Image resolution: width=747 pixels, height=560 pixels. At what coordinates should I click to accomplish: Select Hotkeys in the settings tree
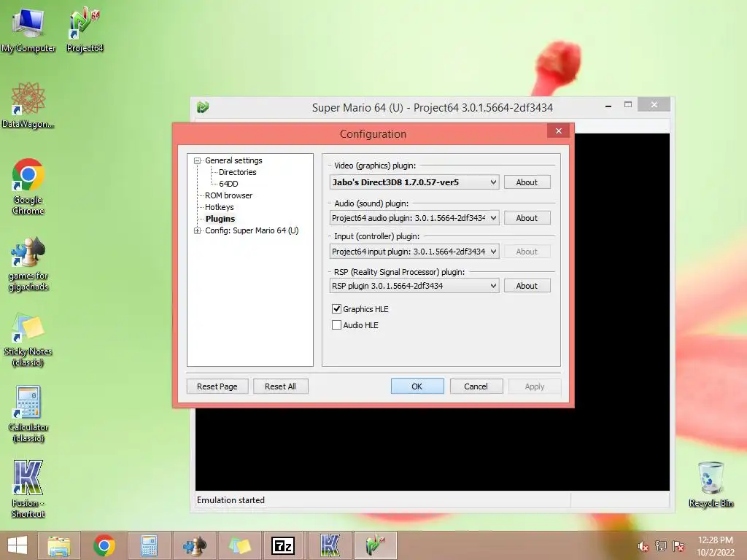pos(219,207)
